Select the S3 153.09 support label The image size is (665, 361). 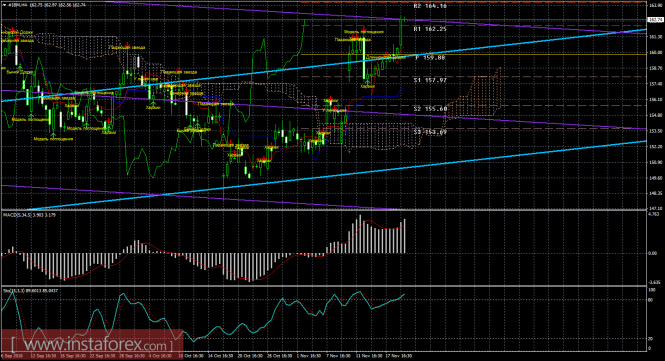point(430,132)
